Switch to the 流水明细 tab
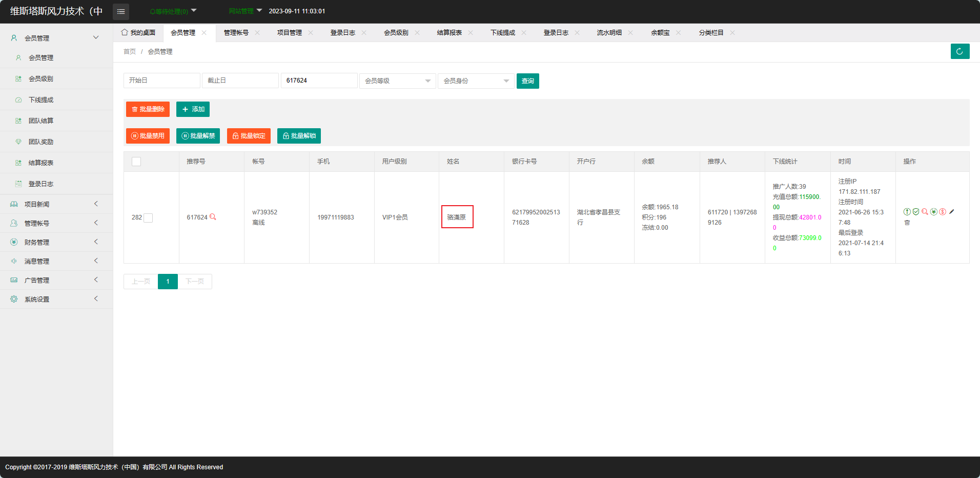The height and width of the screenshot is (478, 980). click(x=609, y=33)
